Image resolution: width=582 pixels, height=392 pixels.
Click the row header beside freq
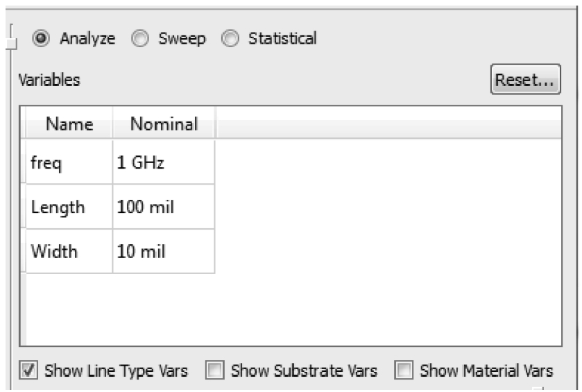[23, 162]
